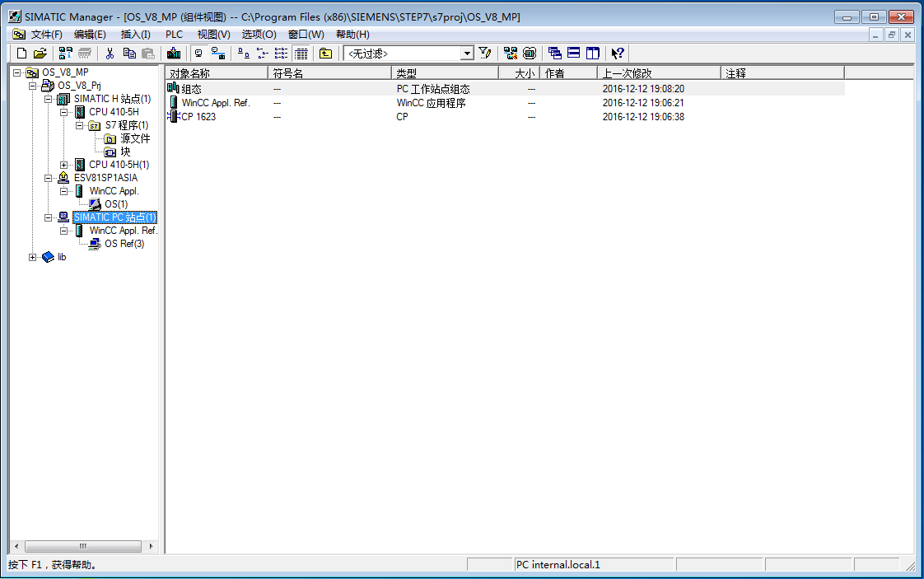The image size is (924, 579).
Task: Collapse the ESV81SP1ASIA station node
Action: click(49, 178)
